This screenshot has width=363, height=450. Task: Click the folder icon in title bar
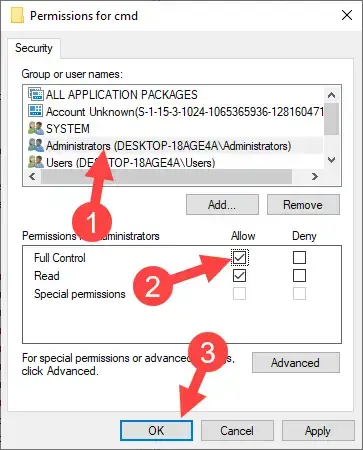coord(17,16)
